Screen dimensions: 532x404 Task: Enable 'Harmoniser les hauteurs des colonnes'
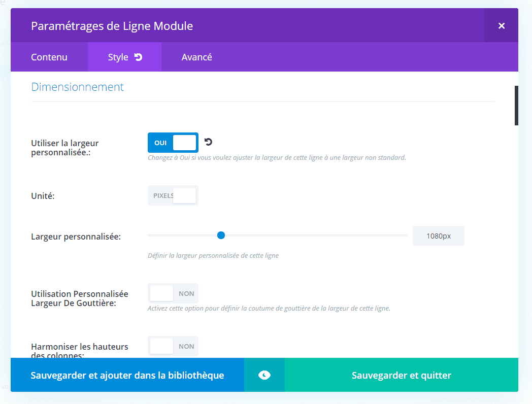(173, 346)
